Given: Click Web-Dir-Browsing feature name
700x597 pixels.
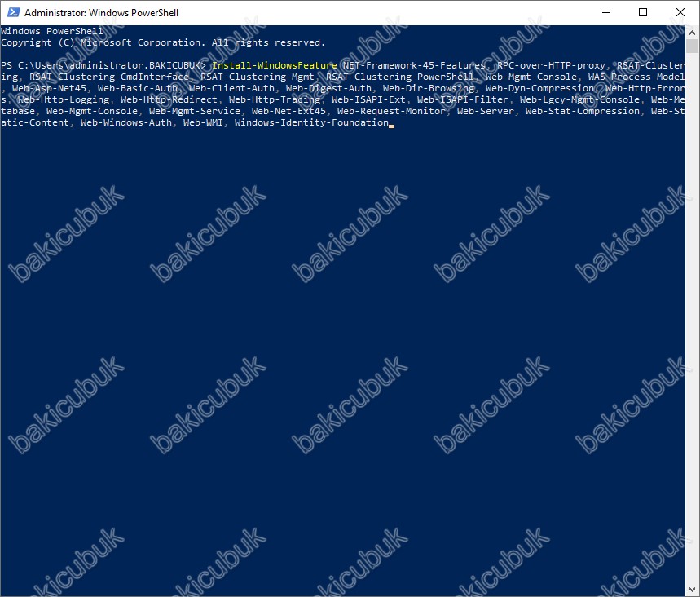Looking at the screenshot, I should click(x=429, y=88).
